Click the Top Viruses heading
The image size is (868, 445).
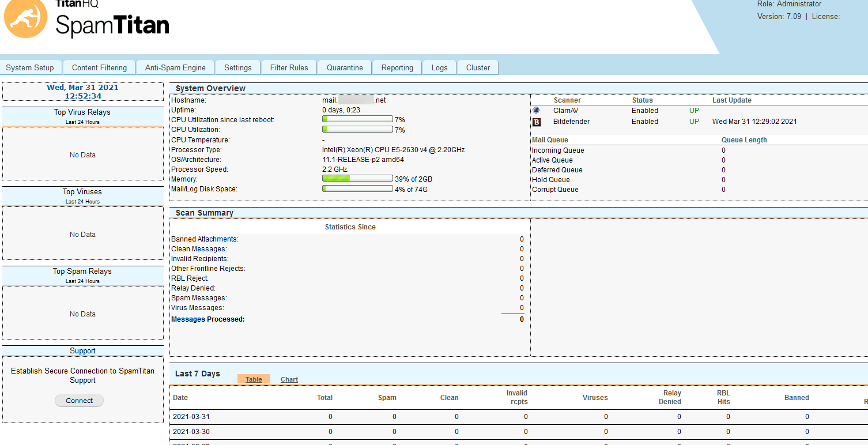point(82,192)
